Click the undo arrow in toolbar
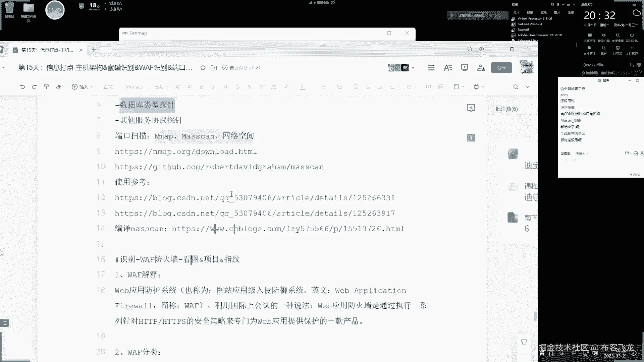Viewport: 644px width, 362px height. pos(22,87)
